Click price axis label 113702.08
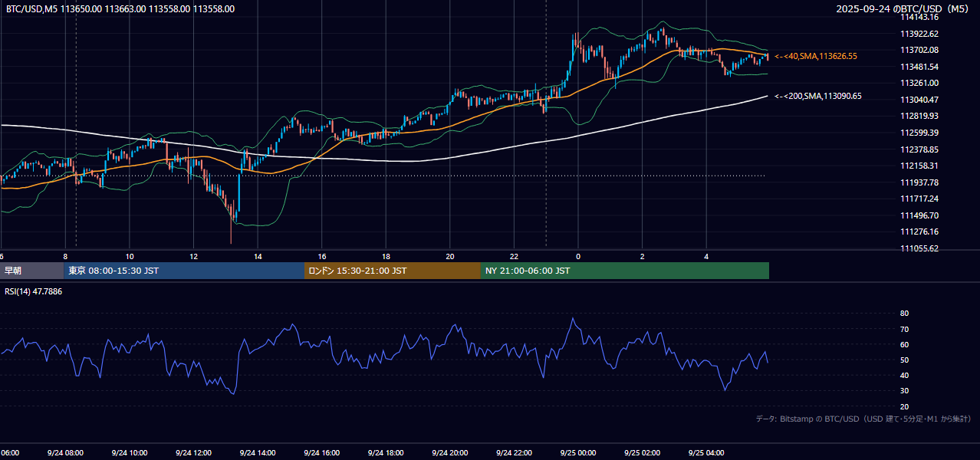 tap(919, 50)
